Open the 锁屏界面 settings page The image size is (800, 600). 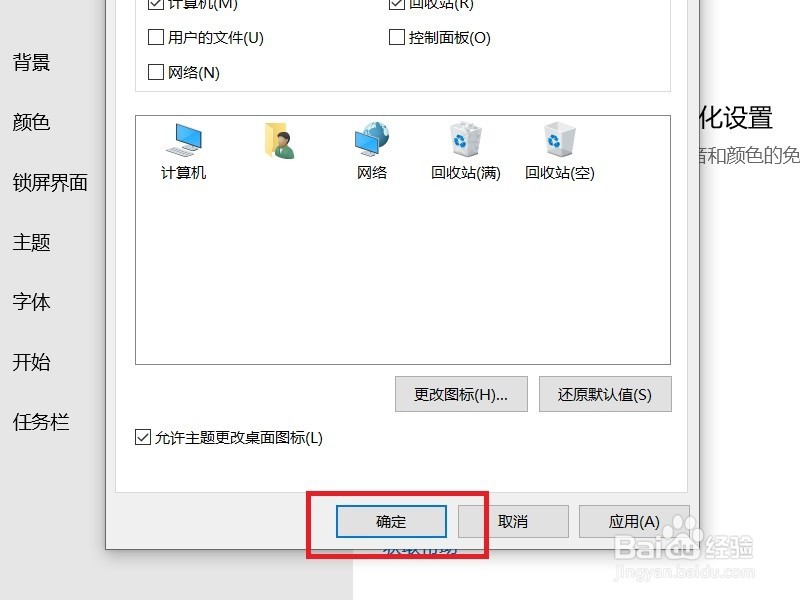click(x=50, y=182)
